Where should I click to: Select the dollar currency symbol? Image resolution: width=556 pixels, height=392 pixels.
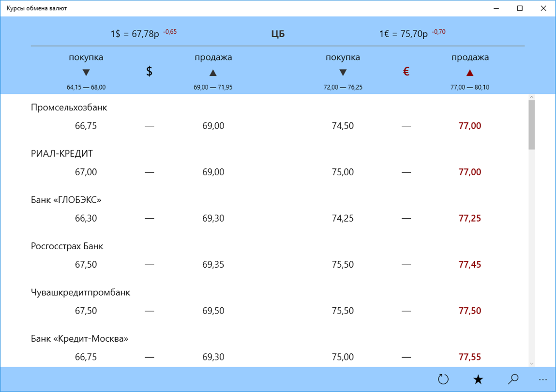(150, 71)
